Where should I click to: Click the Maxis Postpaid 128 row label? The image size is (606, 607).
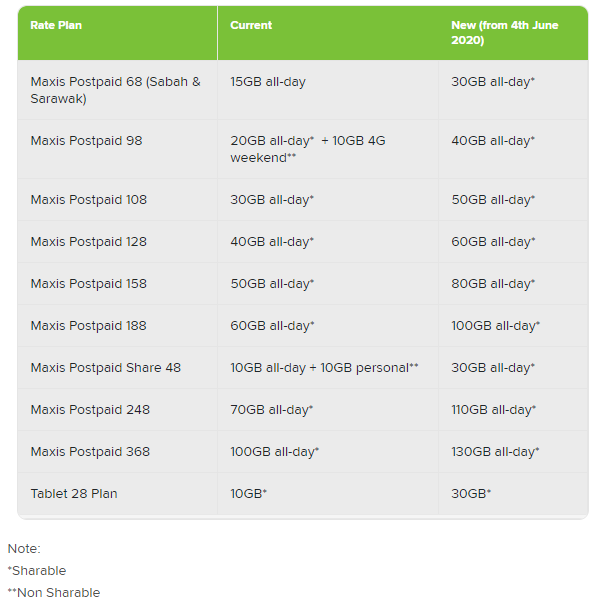click(x=89, y=242)
